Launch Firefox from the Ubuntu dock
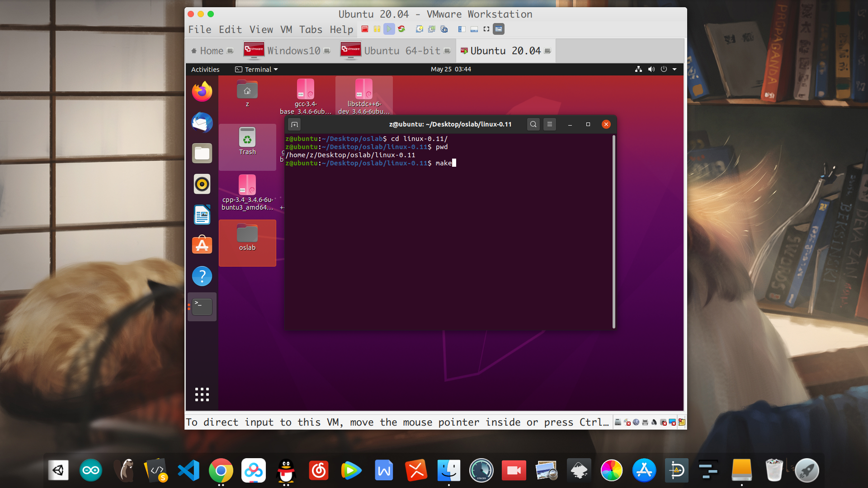The image size is (868, 488). [202, 91]
